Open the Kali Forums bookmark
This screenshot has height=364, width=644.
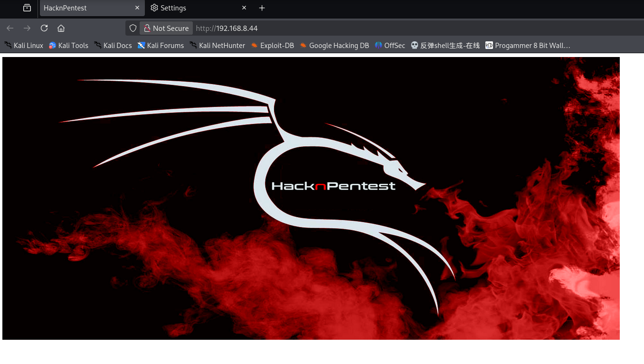pyautogui.click(x=161, y=46)
